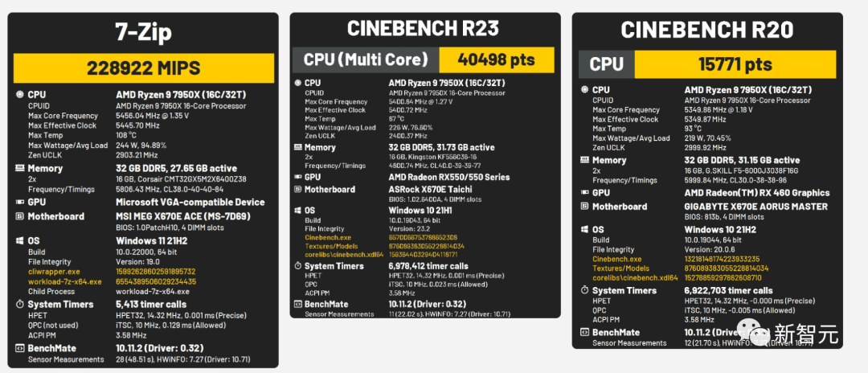The image size is (868, 373).
Task: Click the System Timers clock icon in the 7-Zip panel
Action: 20,303
